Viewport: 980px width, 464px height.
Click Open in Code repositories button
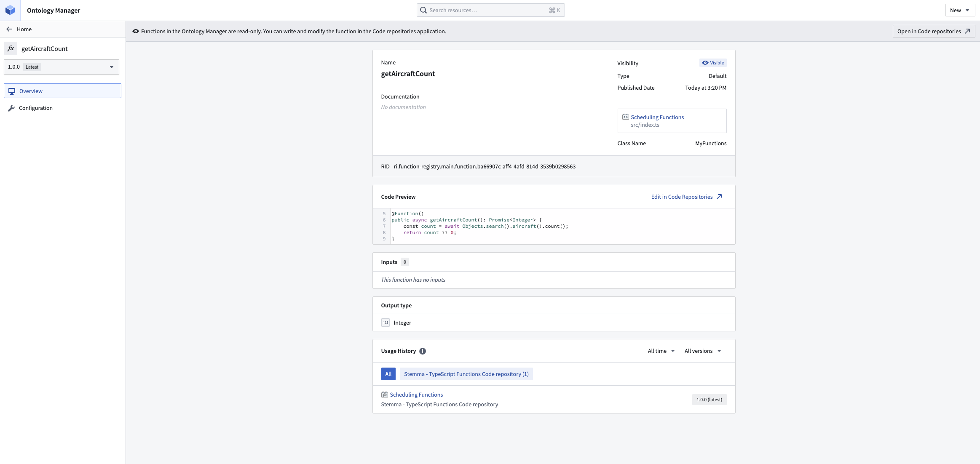coord(934,31)
